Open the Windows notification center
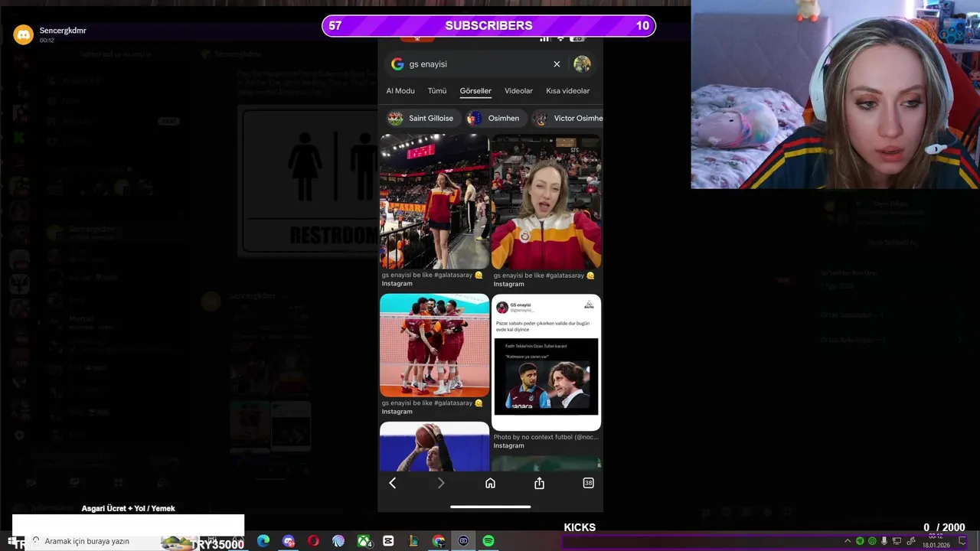Screen dimensions: 980x551 pos(963,541)
